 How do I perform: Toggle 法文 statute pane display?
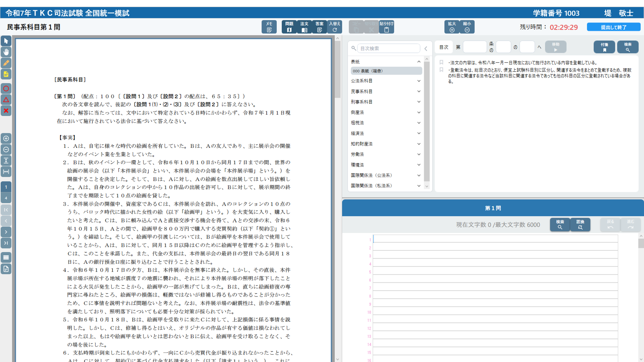pos(304,27)
